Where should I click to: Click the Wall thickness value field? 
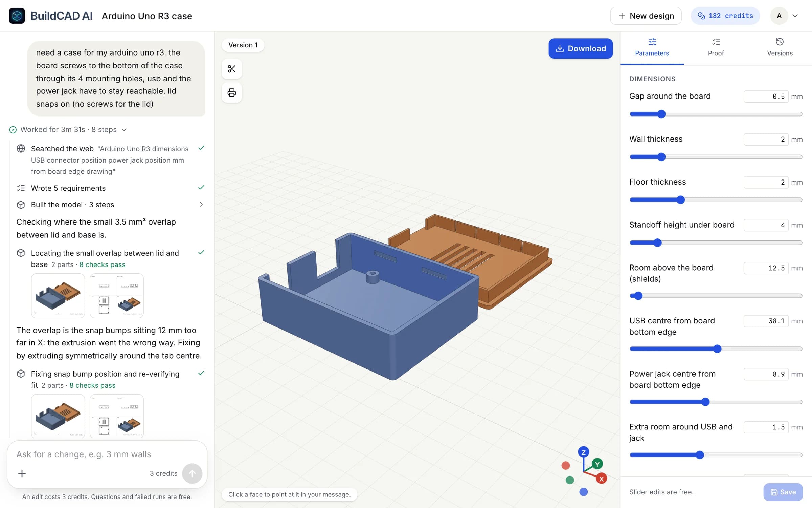(x=766, y=139)
